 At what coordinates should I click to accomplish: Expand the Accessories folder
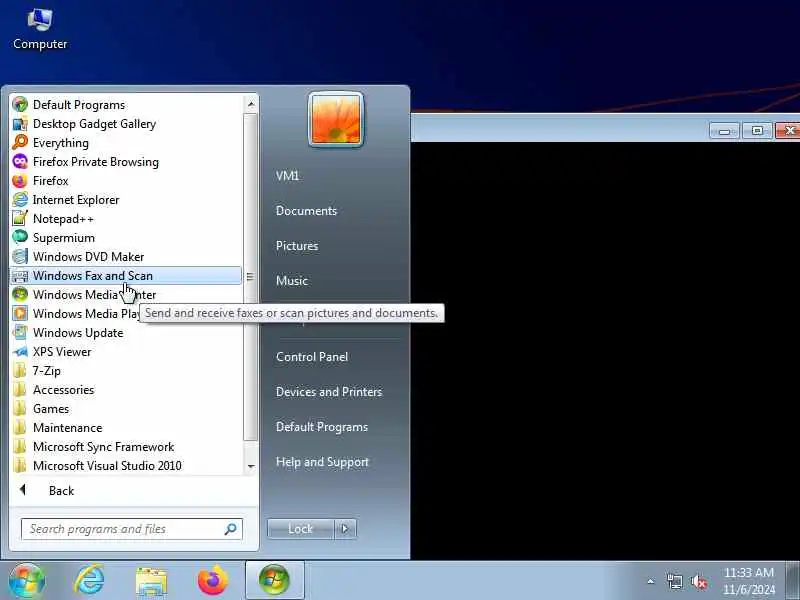(x=63, y=390)
